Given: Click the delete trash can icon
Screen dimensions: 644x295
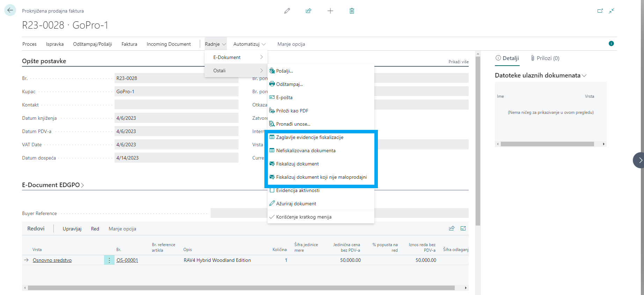Looking at the screenshot, I should point(352,11).
